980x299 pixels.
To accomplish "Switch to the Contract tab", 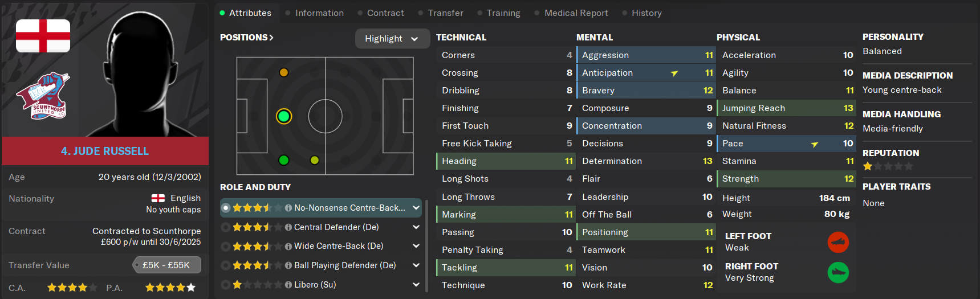I will click(x=385, y=13).
